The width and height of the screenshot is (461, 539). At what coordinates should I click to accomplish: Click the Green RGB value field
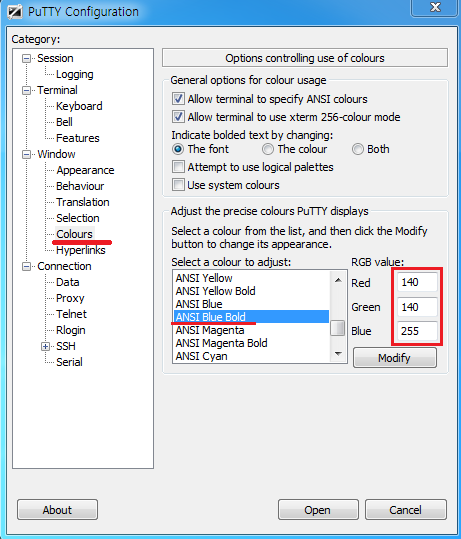point(417,307)
